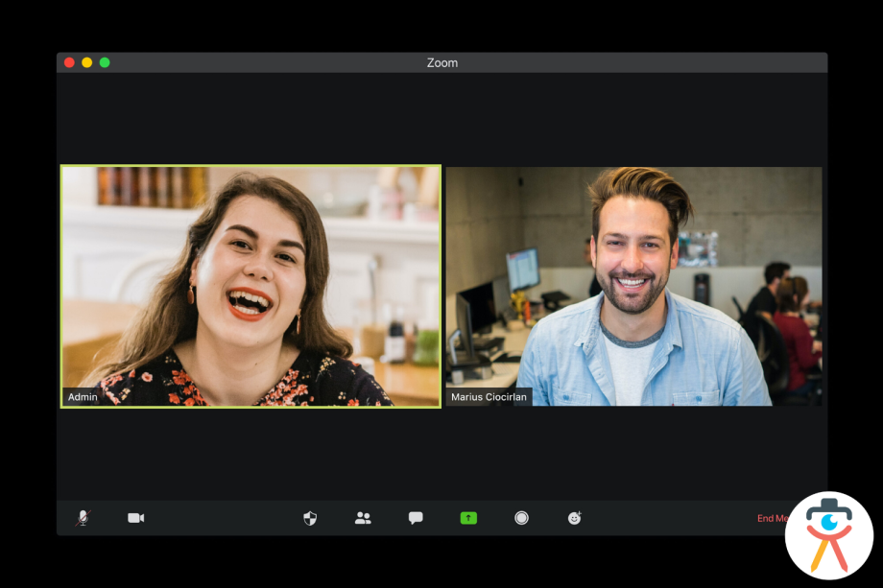Image resolution: width=883 pixels, height=588 pixels.
Task: Select the Marius Ciocirlan video tile
Action: [633, 287]
